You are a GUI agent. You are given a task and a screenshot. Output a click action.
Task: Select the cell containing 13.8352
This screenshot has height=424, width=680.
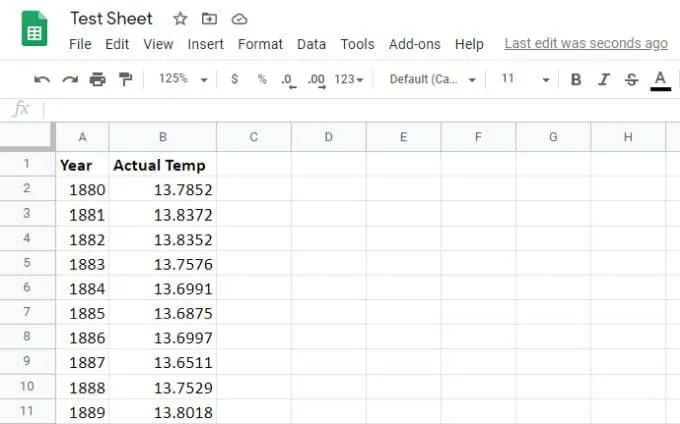[x=163, y=238]
